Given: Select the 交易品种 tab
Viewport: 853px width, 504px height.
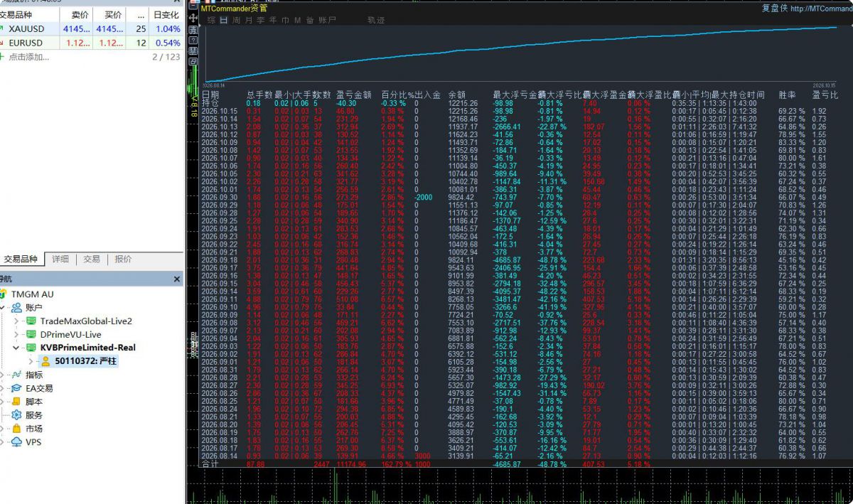Looking at the screenshot, I should point(21,259).
